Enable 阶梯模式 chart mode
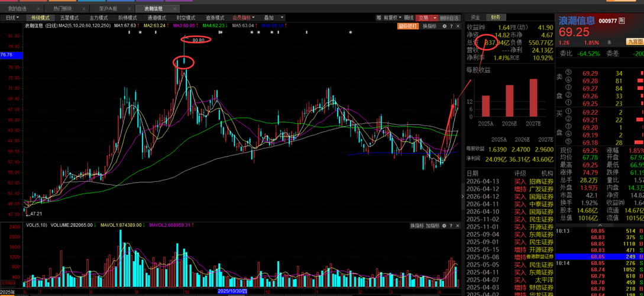 click(128, 18)
